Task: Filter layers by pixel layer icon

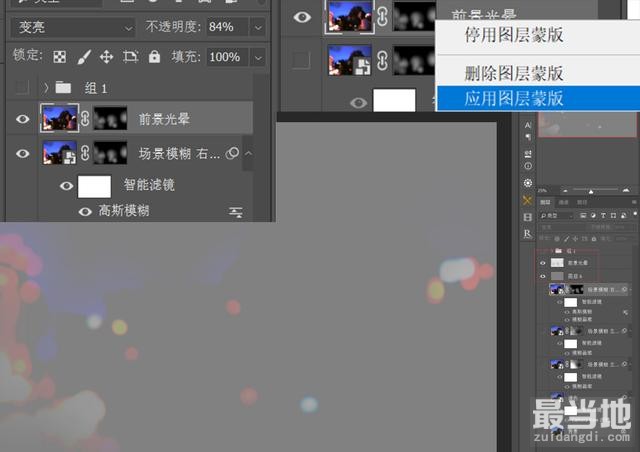Action: pos(583,216)
